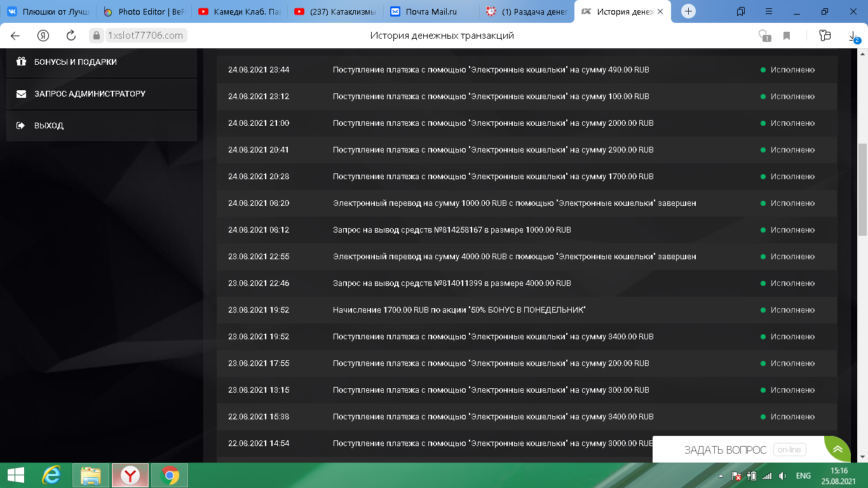Open the tab collections icon in title bar
The image size is (868, 488).
[741, 11]
